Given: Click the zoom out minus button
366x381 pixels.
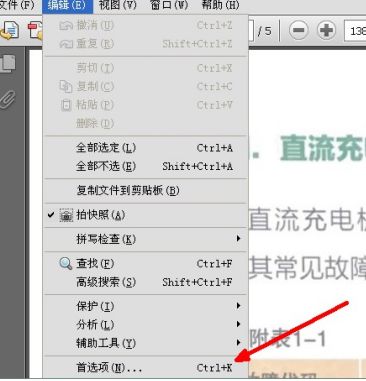Looking at the screenshot, I should pyautogui.click(x=299, y=31).
